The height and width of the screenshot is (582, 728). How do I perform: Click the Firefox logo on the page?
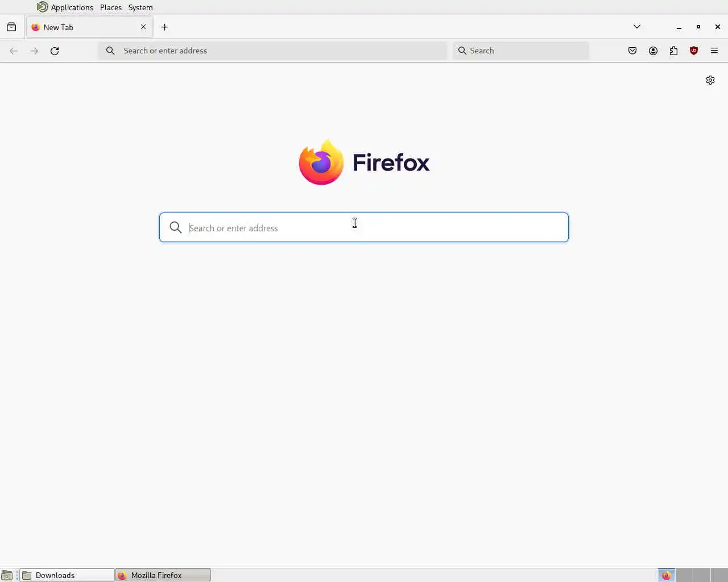click(364, 162)
